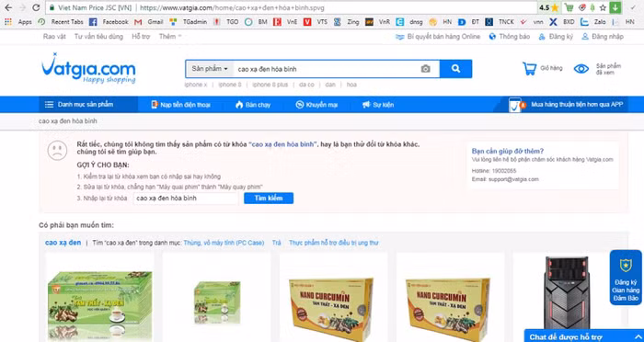Click the Nhập lại từ khóa field
This screenshot has width=644, height=342.
click(x=186, y=199)
